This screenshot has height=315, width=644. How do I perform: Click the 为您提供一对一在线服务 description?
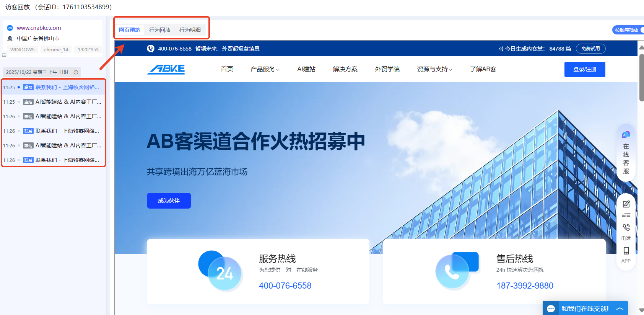(x=288, y=270)
